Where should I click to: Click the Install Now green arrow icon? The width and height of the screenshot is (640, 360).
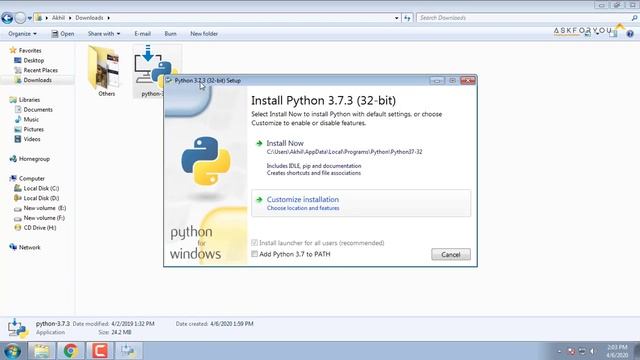point(259,143)
